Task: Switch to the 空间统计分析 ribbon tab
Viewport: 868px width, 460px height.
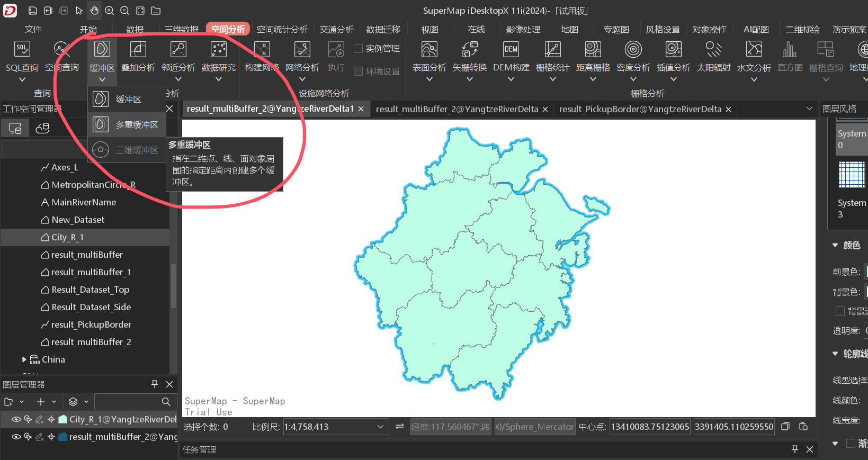Action: (x=282, y=29)
